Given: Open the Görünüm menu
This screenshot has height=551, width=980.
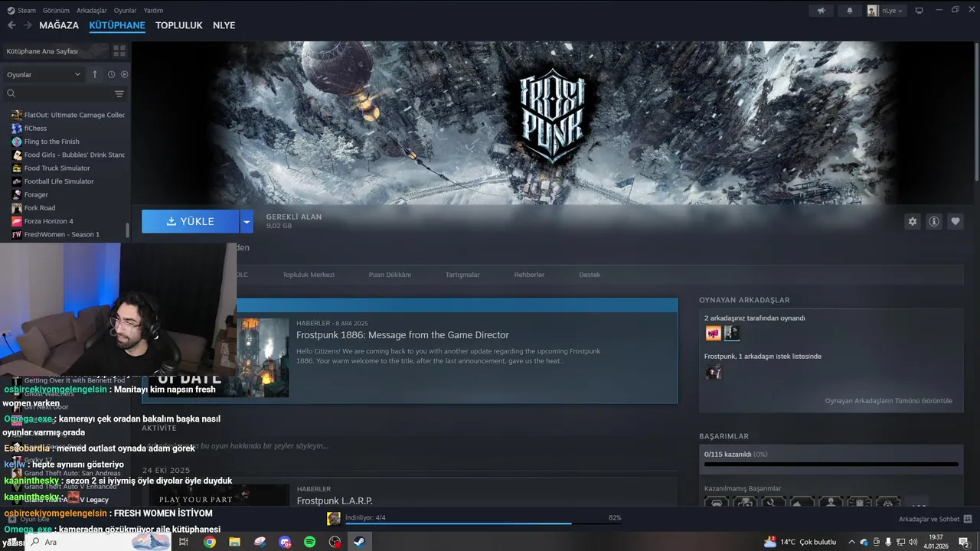Looking at the screenshot, I should click(56, 11).
